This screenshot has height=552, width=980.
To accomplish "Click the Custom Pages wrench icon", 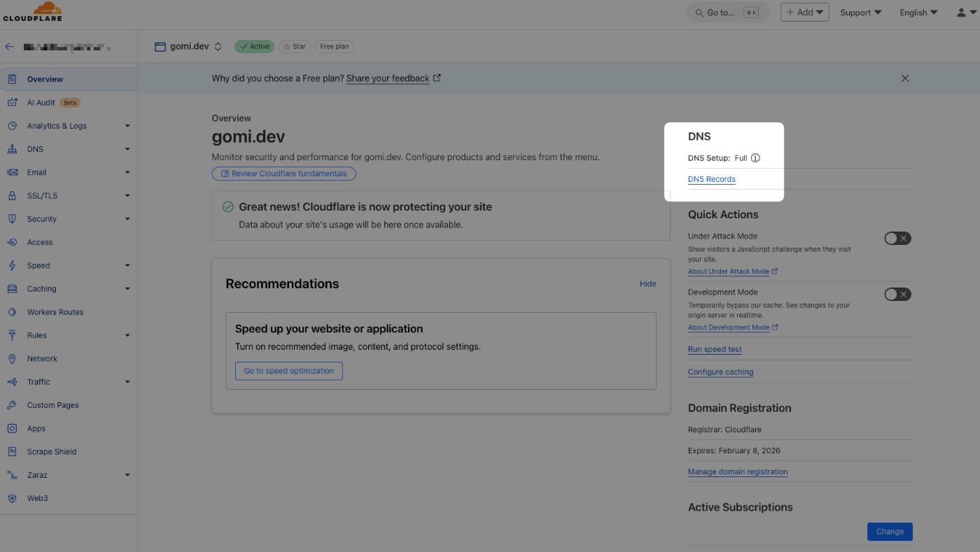I will 12,405.
